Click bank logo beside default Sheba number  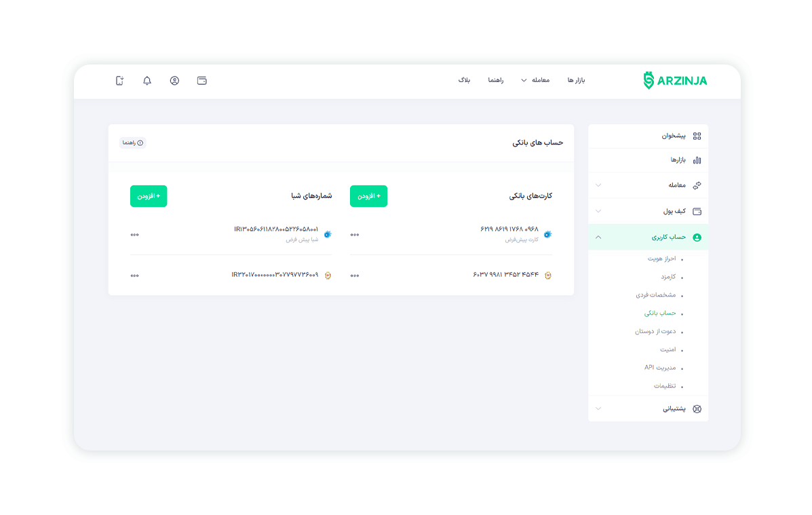click(328, 234)
